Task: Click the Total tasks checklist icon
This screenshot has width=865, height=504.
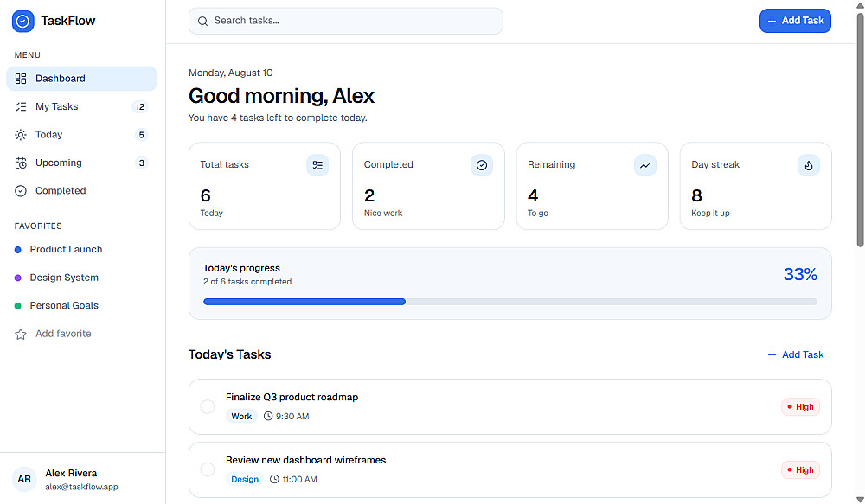Action: [317, 165]
